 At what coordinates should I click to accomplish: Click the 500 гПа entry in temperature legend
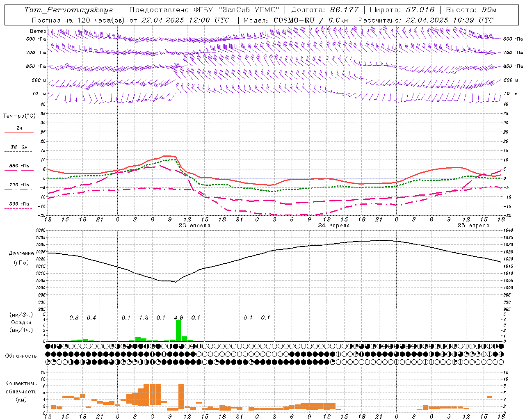(x=19, y=204)
